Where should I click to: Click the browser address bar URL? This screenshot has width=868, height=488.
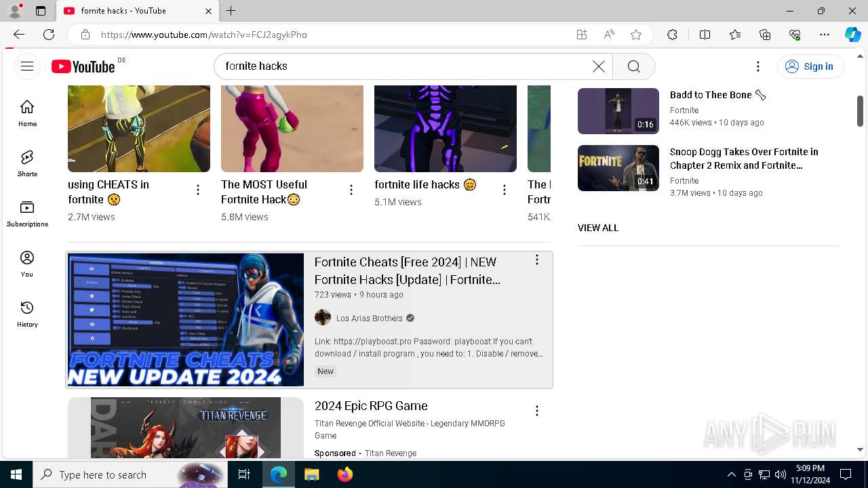tap(204, 35)
